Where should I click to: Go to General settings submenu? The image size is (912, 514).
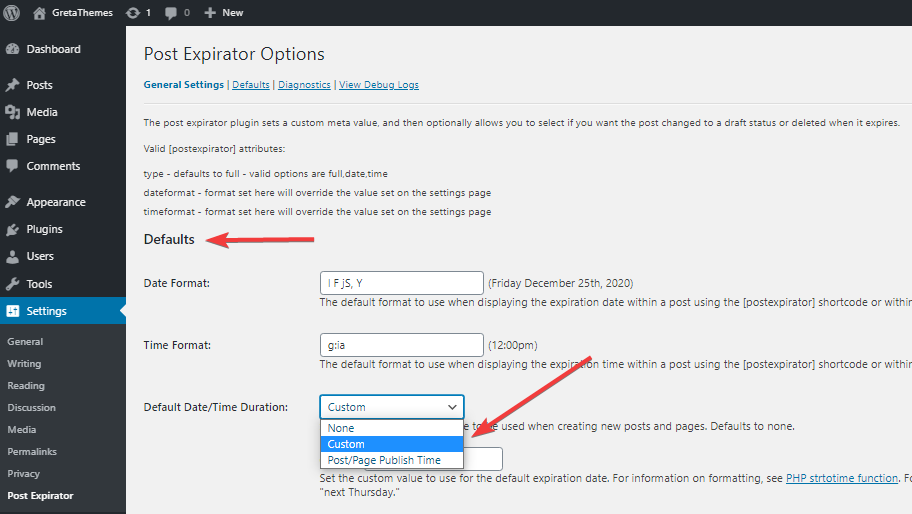click(25, 342)
